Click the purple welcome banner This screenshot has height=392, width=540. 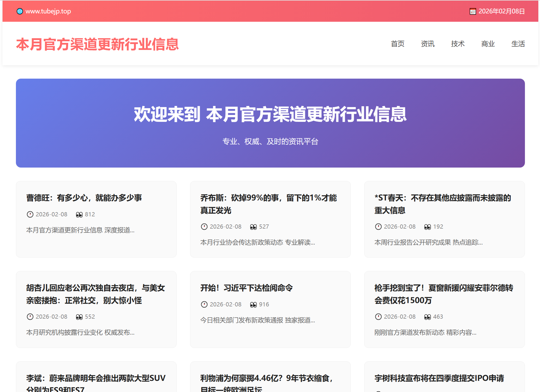(x=270, y=123)
